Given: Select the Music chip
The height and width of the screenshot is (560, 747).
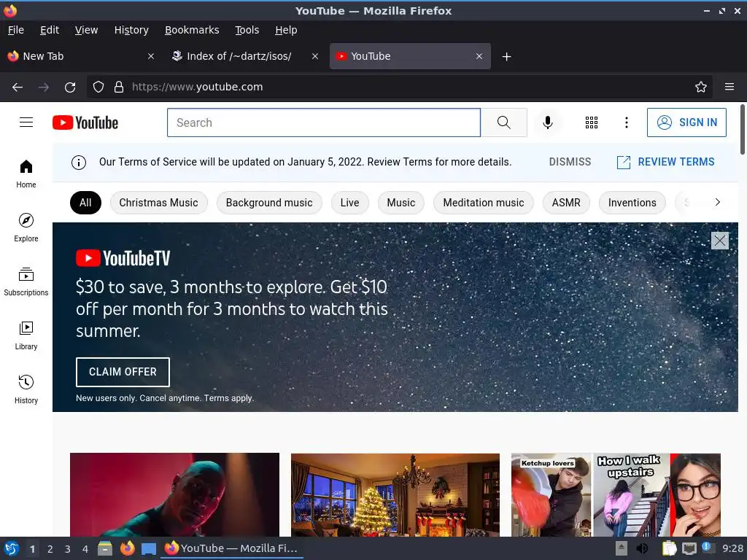Looking at the screenshot, I should point(400,203).
